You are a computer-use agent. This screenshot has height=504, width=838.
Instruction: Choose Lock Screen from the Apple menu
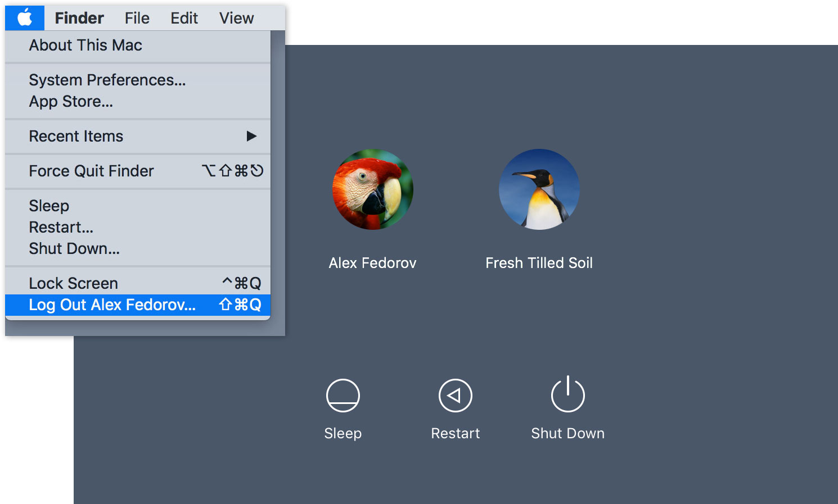(74, 283)
